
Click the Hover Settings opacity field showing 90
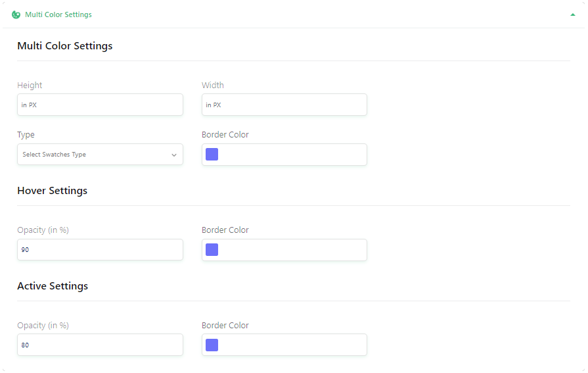pos(100,250)
